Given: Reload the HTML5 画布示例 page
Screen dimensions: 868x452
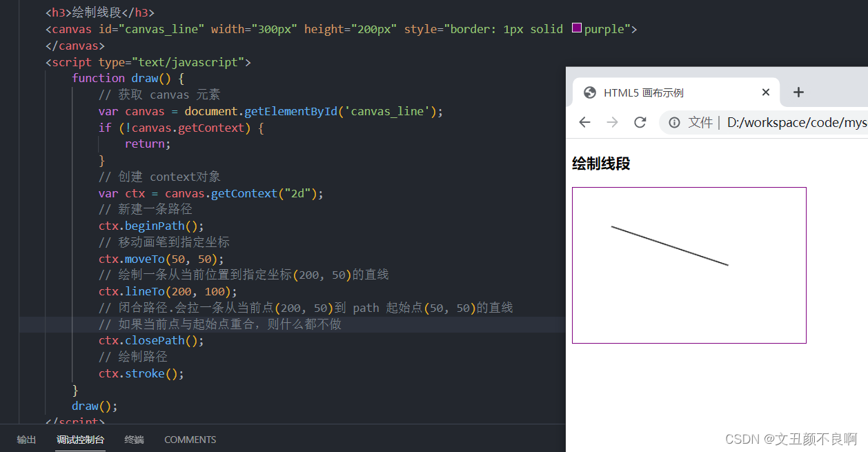Looking at the screenshot, I should [640, 122].
